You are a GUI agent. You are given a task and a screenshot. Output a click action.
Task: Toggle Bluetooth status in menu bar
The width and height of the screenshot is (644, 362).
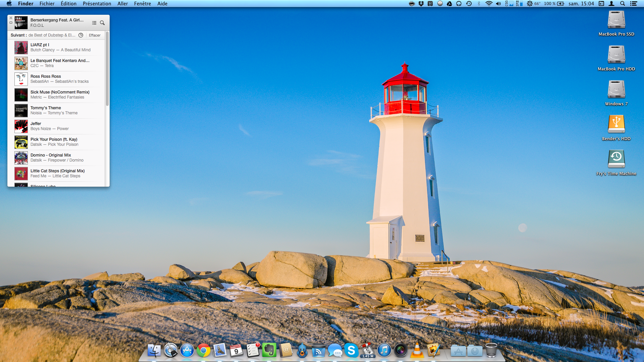click(x=479, y=4)
